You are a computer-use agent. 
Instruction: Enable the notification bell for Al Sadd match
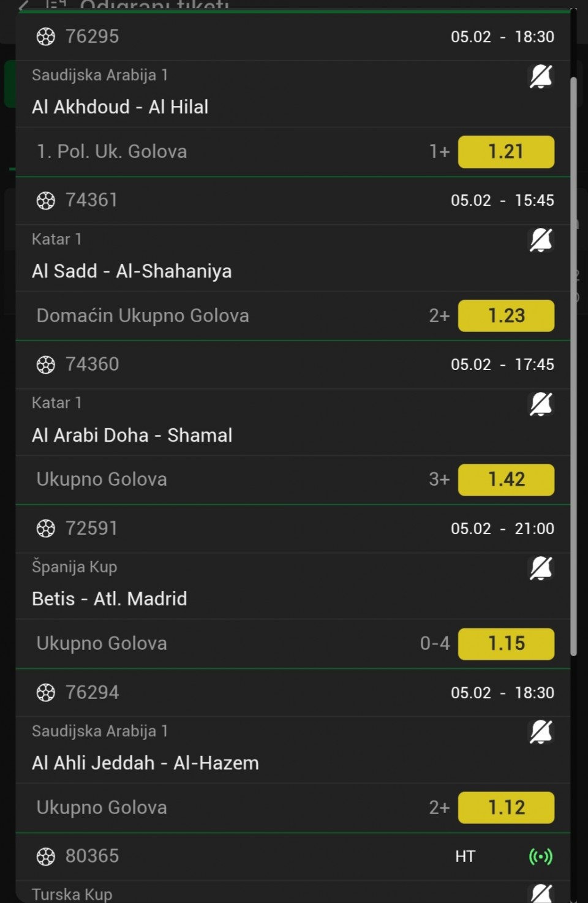[x=540, y=240]
